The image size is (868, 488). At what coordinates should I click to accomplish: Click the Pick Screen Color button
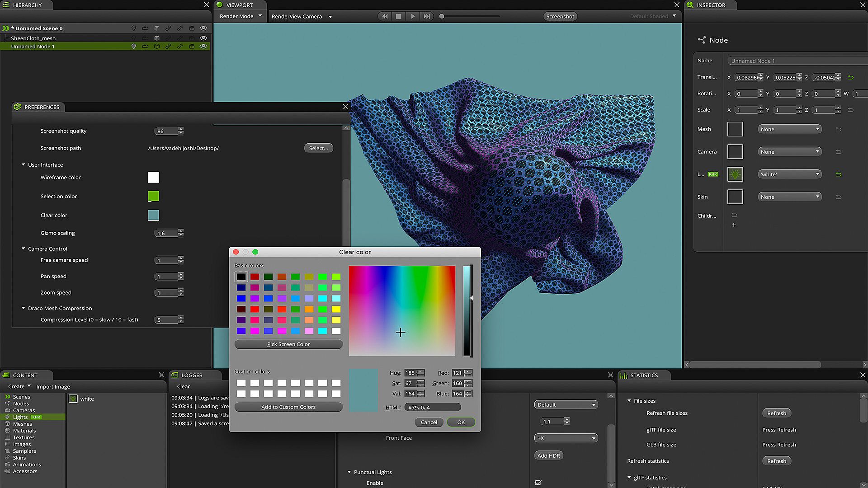288,344
